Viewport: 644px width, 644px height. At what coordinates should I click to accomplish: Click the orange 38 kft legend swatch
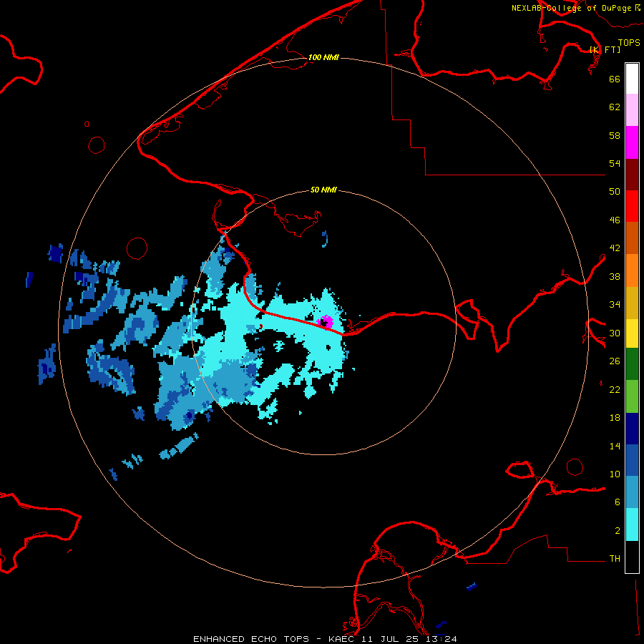[632, 270]
